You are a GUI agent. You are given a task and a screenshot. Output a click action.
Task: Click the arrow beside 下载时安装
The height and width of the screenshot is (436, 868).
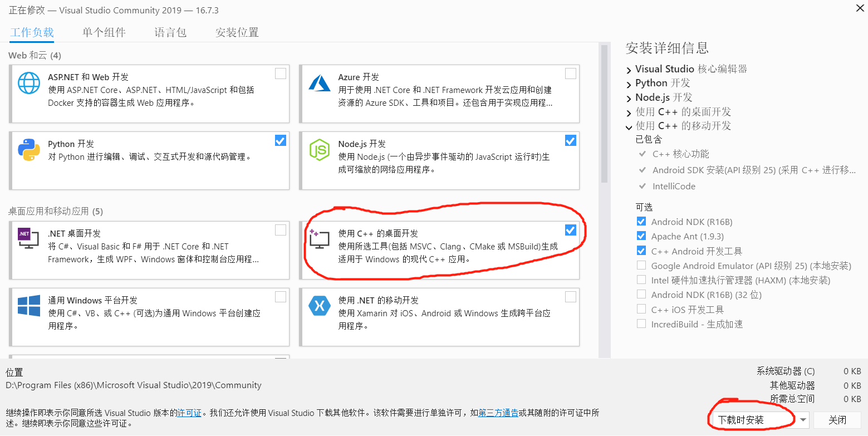click(x=803, y=420)
